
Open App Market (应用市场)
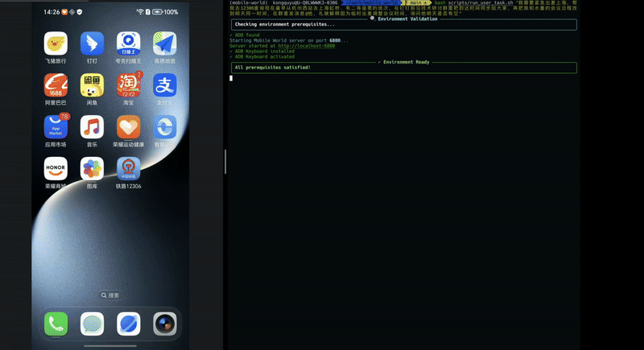tap(56, 127)
